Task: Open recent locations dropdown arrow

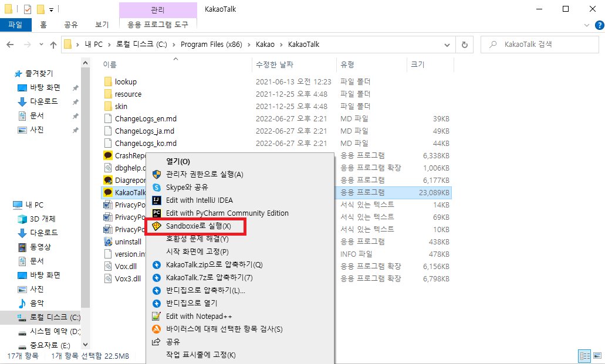Action: point(41,45)
